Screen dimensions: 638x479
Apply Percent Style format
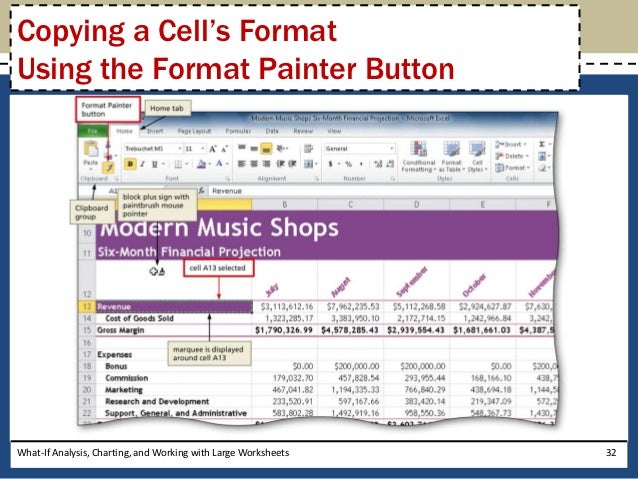pos(349,164)
